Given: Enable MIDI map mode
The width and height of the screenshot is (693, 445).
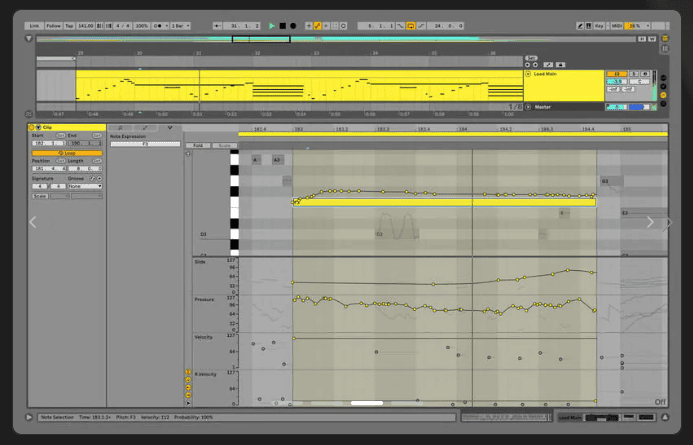Looking at the screenshot, I should pos(617,26).
